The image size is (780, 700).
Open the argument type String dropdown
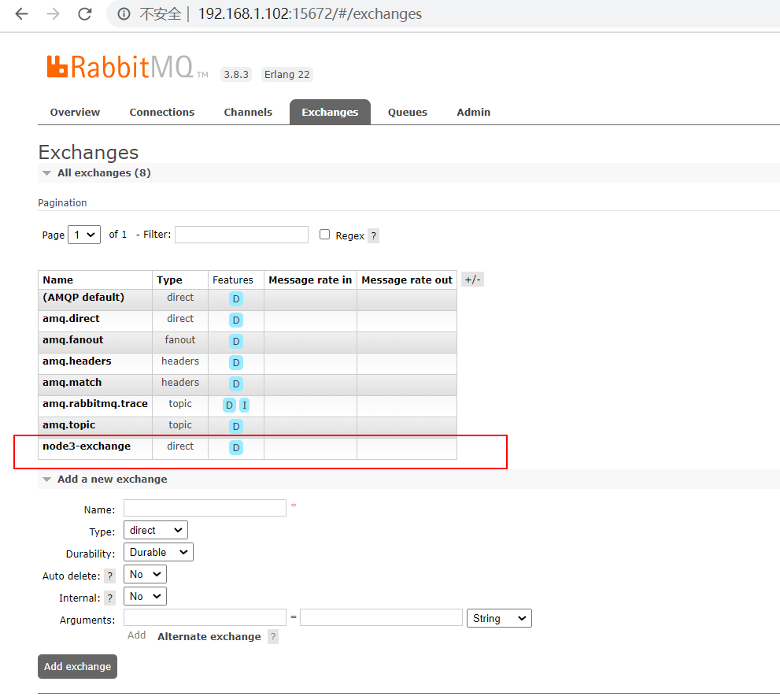499,618
